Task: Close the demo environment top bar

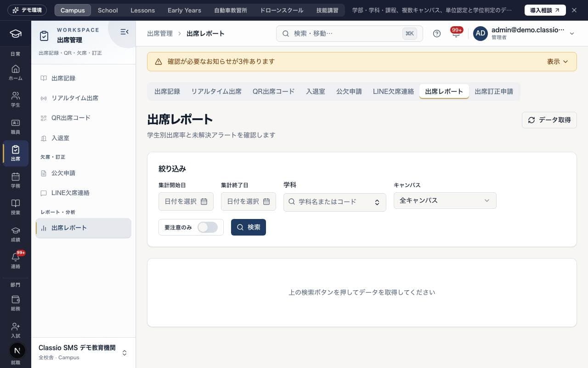Action: [x=574, y=10]
